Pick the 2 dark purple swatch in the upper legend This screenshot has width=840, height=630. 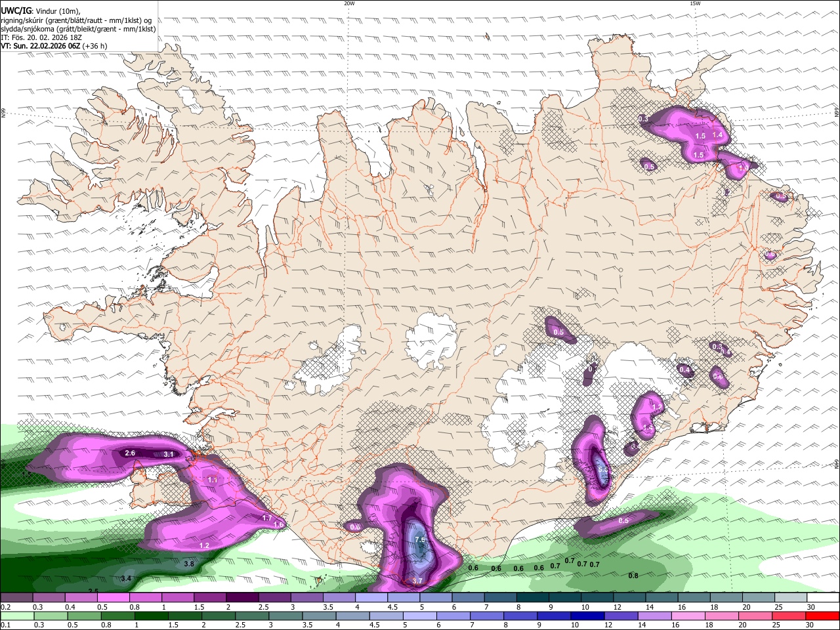(242, 598)
